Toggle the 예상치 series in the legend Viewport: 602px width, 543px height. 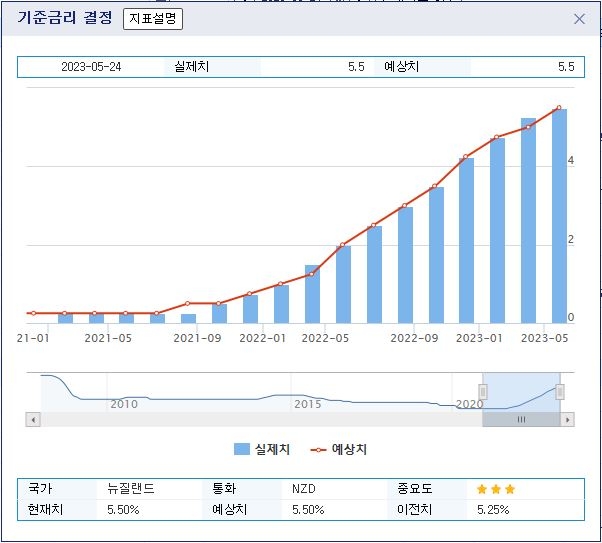339,449
